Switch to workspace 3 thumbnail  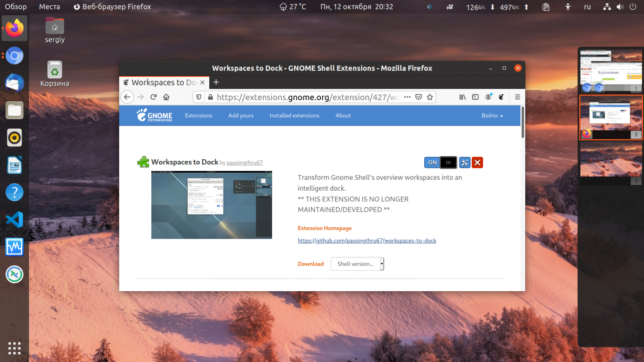(x=611, y=163)
